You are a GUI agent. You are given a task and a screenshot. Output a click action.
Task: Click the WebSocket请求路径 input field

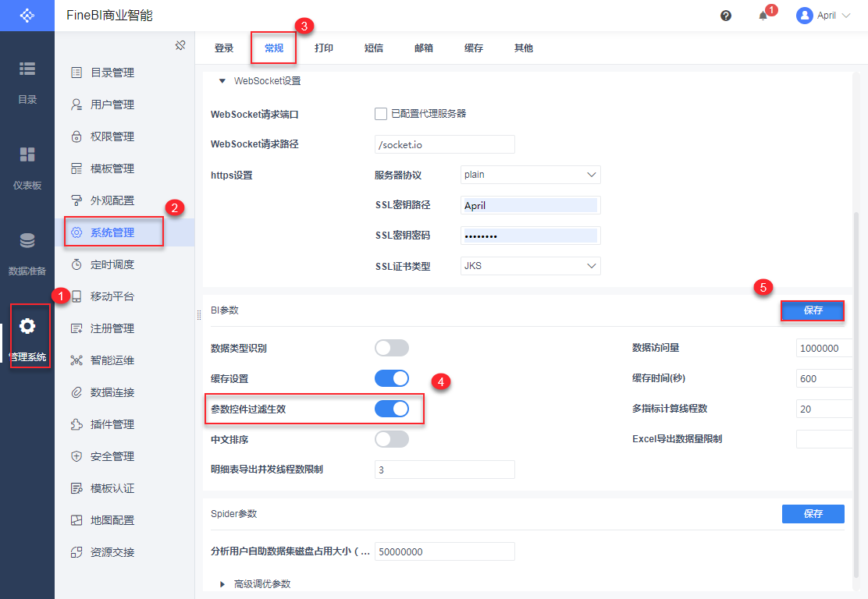click(444, 144)
